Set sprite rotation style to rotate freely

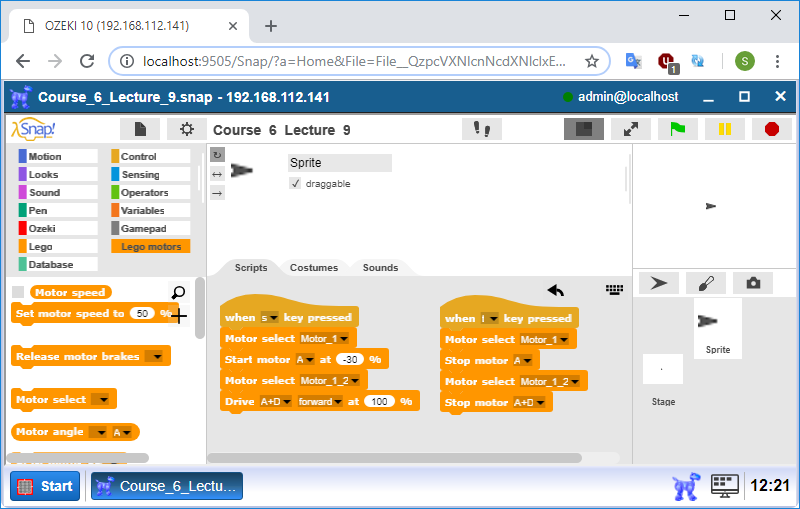click(x=217, y=155)
